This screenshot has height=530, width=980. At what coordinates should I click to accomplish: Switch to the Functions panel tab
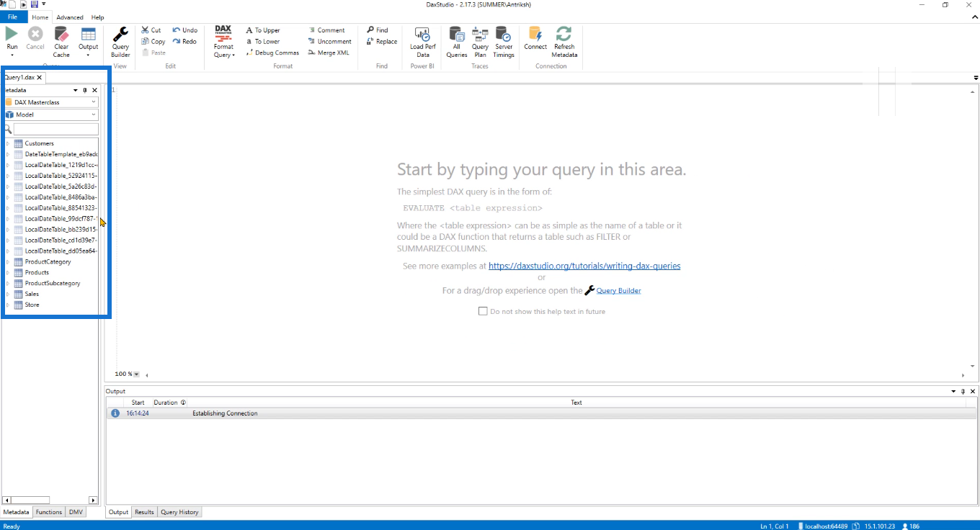[49, 512]
